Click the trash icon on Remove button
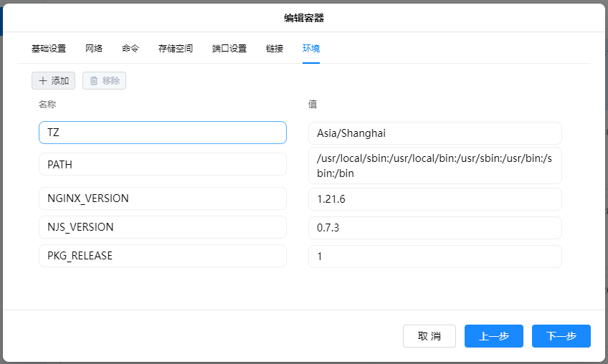 click(94, 81)
